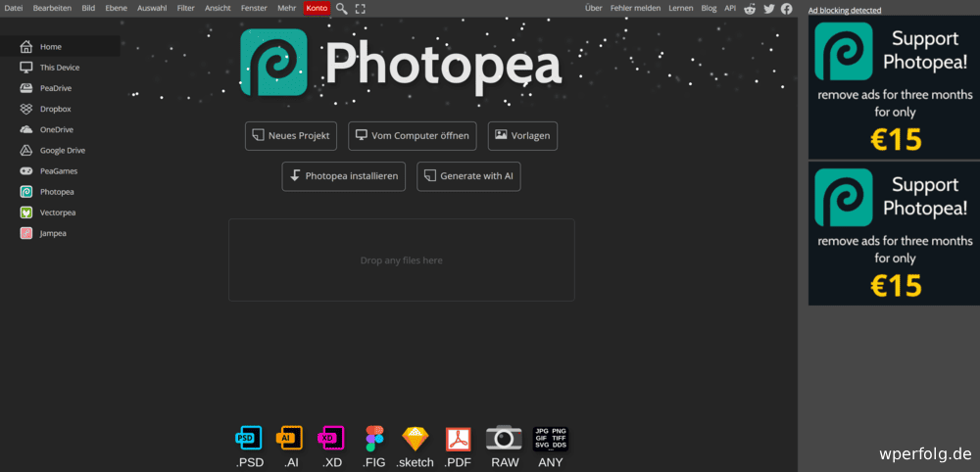
Task: Open the Lernen link
Action: [x=681, y=8]
